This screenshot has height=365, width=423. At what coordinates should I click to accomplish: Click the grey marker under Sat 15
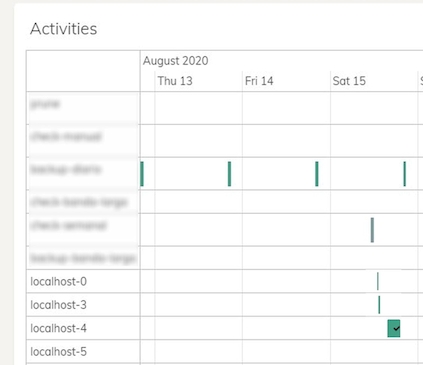(372, 230)
